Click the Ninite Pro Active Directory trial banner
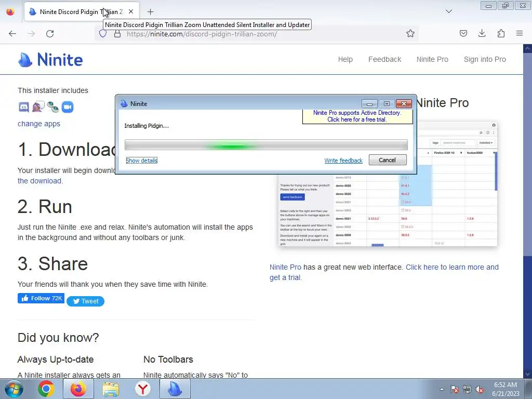532x399 pixels. pos(357,116)
